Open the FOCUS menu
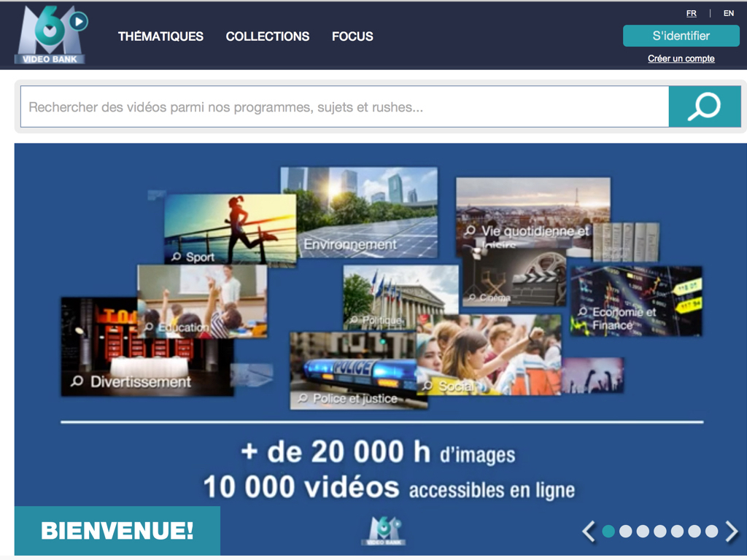The height and width of the screenshot is (560, 747). (x=352, y=36)
